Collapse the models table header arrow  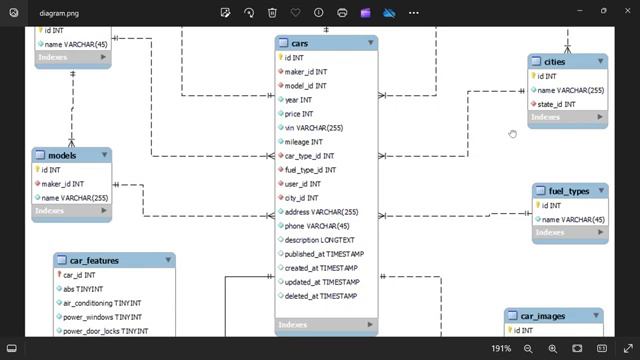[104, 155]
